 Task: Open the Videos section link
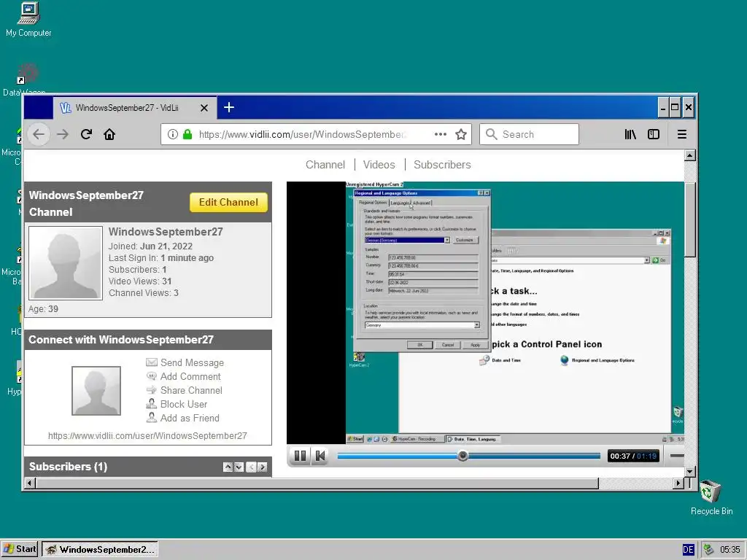click(x=379, y=165)
